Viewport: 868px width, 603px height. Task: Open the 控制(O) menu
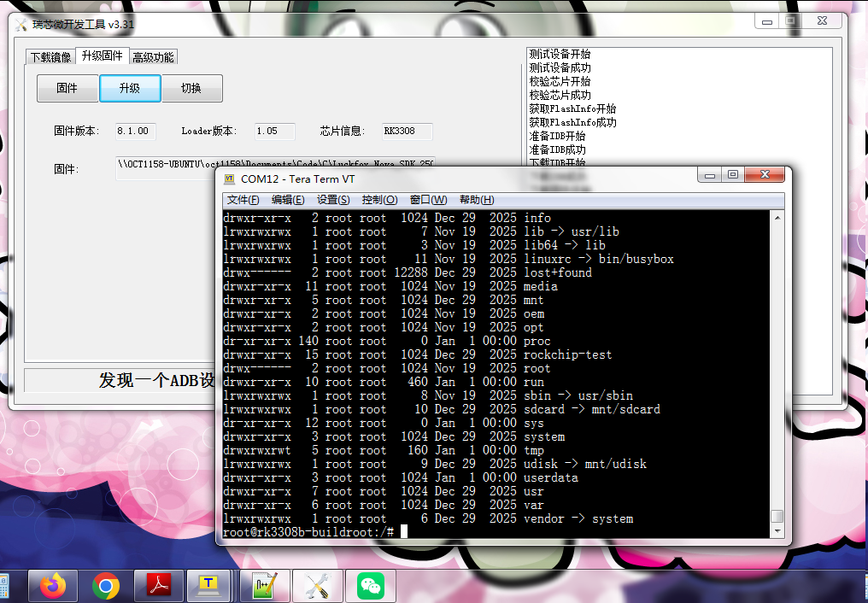click(379, 200)
